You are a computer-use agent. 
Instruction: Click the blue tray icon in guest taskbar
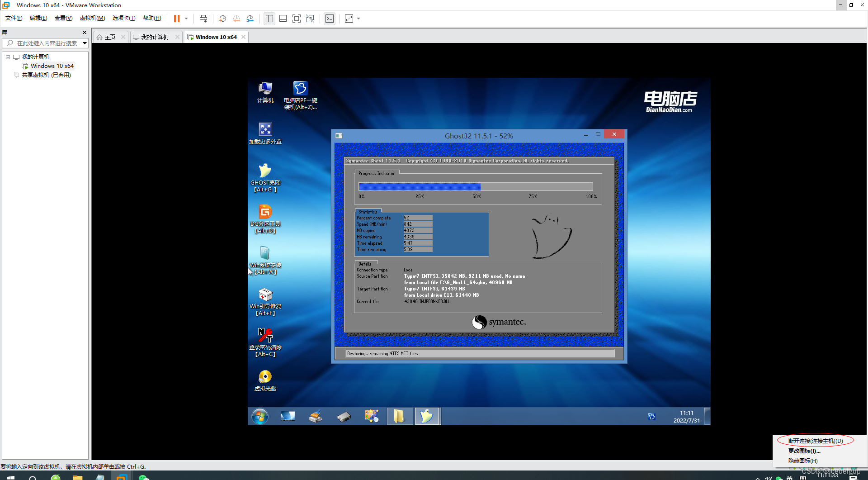[x=651, y=416]
